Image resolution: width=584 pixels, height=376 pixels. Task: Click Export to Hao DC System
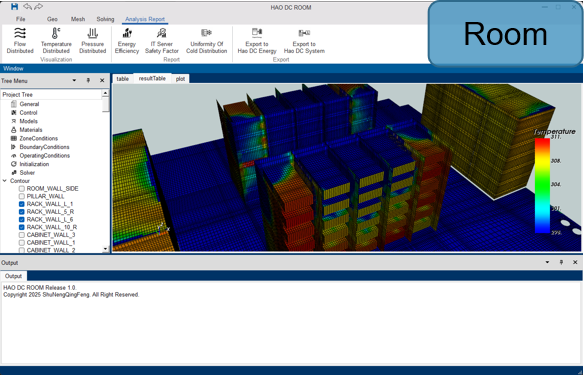[x=304, y=40]
